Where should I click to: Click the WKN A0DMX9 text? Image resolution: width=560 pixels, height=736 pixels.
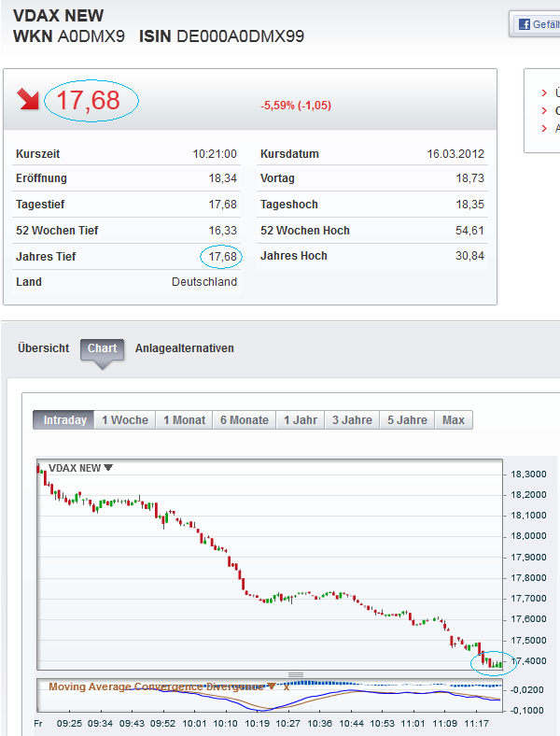(x=69, y=36)
